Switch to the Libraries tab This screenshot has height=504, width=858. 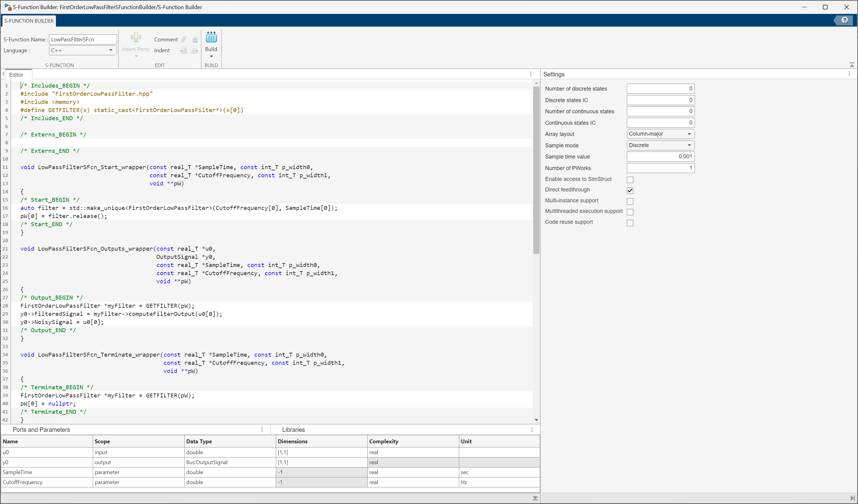pos(293,429)
